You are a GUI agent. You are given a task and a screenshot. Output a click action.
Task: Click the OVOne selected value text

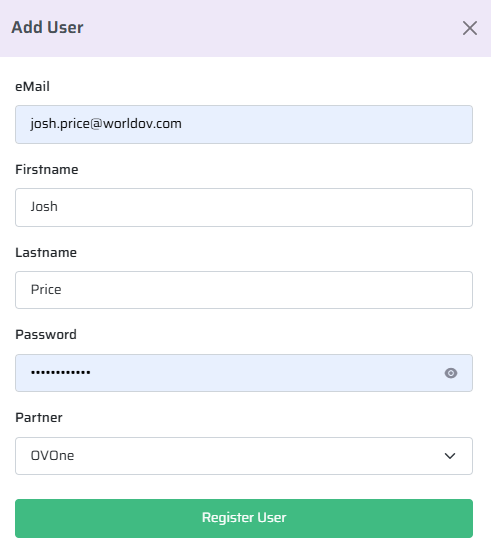(52, 456)
